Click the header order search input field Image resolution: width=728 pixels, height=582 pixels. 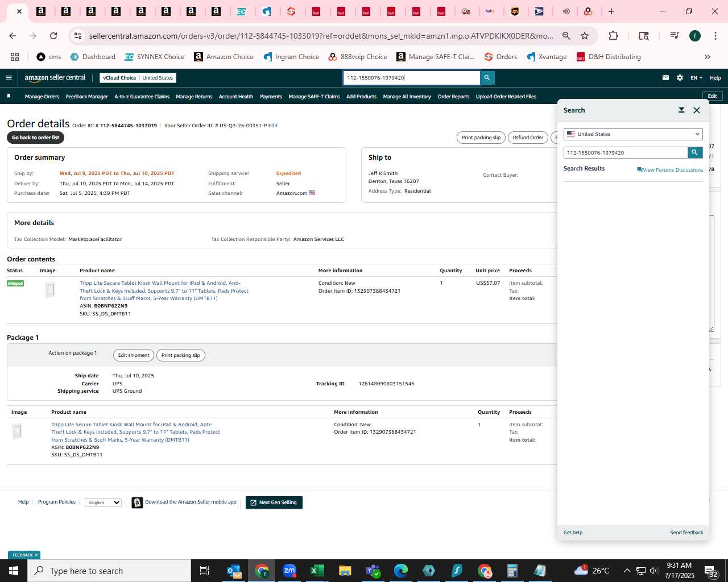tap(411, 78)
